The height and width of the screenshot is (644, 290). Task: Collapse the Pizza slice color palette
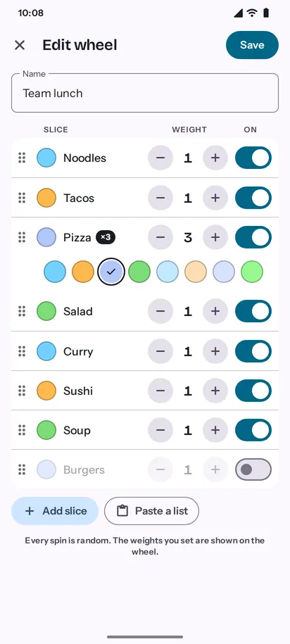pyautogui.click(x=46, y=237)
